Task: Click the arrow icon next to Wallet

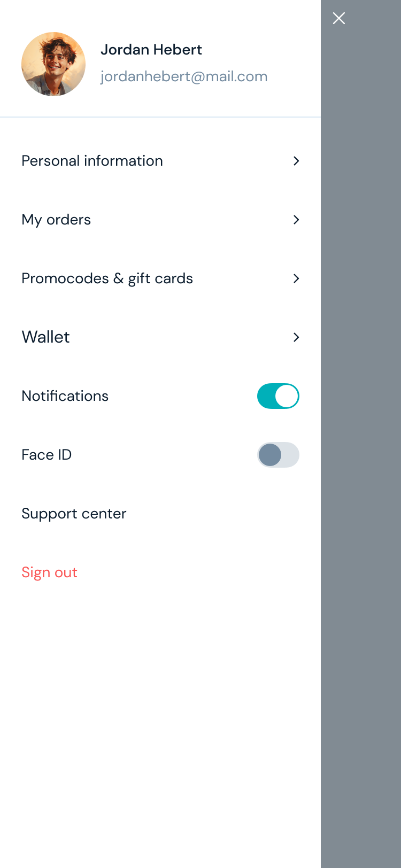Action: click(x=296, y=337)
